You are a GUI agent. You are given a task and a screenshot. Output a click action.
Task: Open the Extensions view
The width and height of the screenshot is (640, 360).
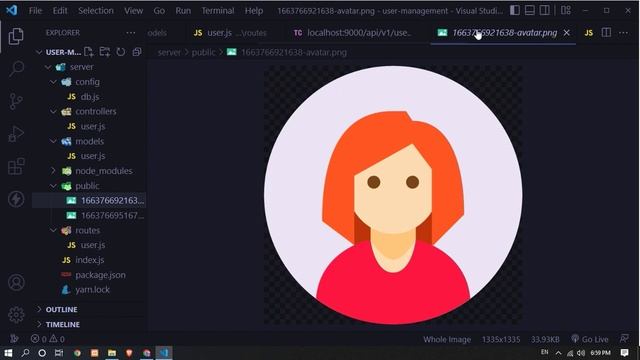[16, 167]
